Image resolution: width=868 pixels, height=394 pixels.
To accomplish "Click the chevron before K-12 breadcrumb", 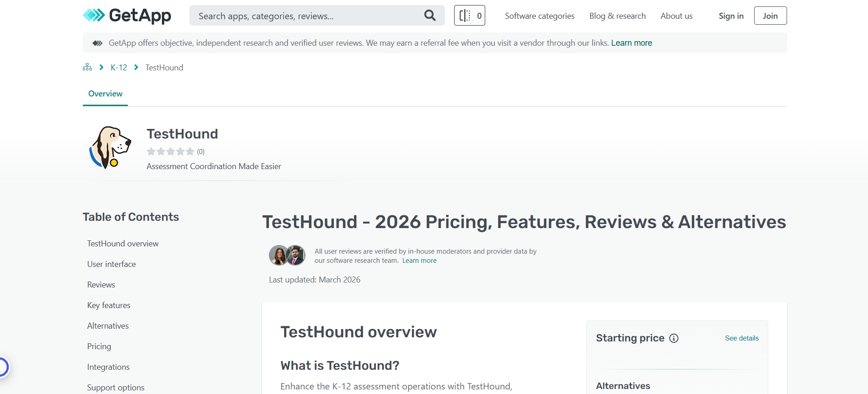I will [102, 67].
